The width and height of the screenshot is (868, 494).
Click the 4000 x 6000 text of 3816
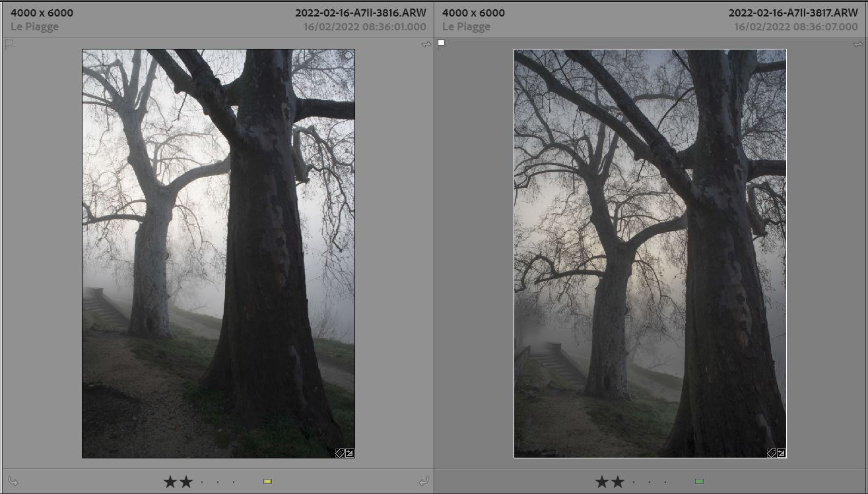click(42, 13)
